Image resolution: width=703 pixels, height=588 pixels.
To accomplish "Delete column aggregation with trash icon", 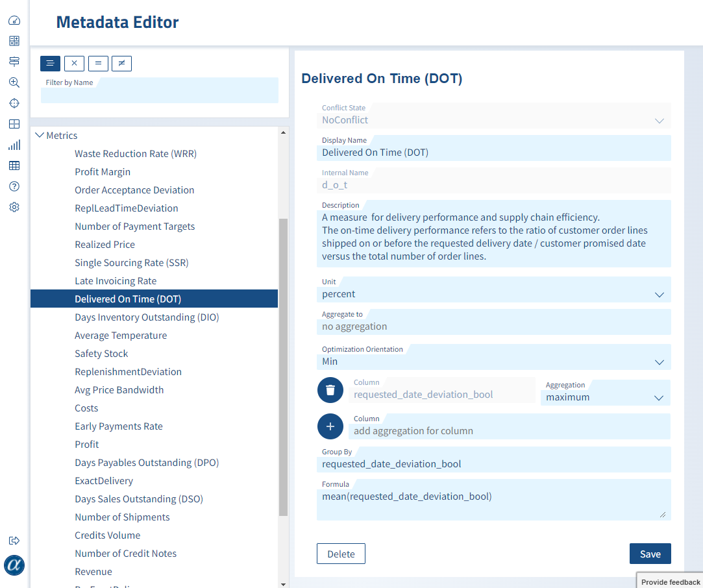I will pyautogui.click(x=330, y=390).
